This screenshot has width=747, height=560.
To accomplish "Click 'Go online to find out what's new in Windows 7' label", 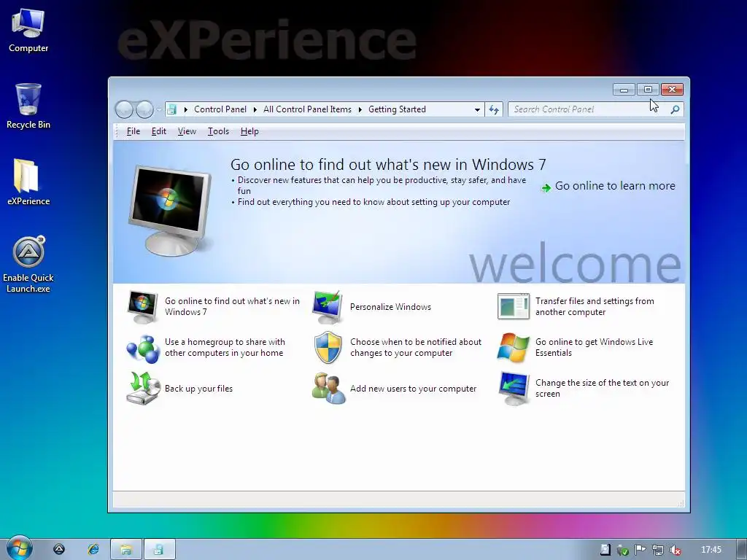I will [232, 307].
